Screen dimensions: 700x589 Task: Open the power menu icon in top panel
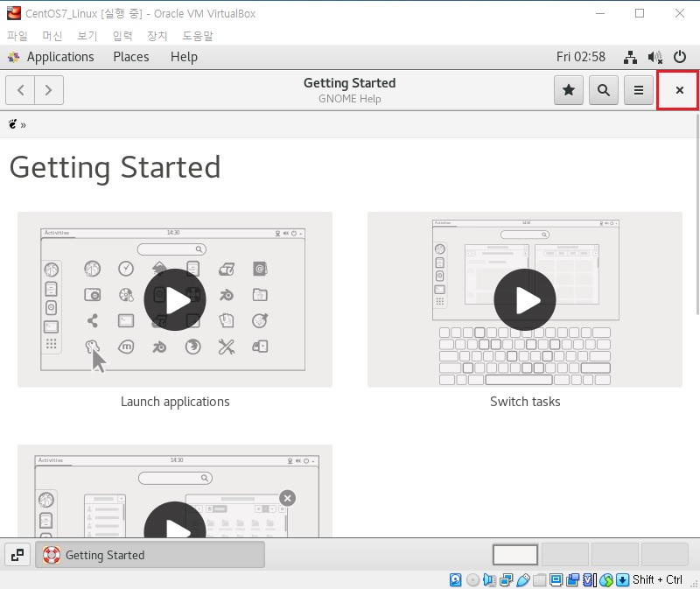pyautogui.click(x=680, y=57)
